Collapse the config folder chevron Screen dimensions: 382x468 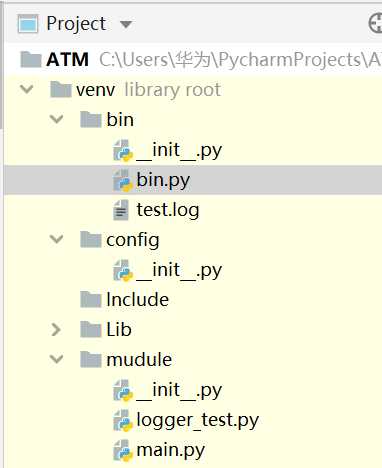[57, 239]
